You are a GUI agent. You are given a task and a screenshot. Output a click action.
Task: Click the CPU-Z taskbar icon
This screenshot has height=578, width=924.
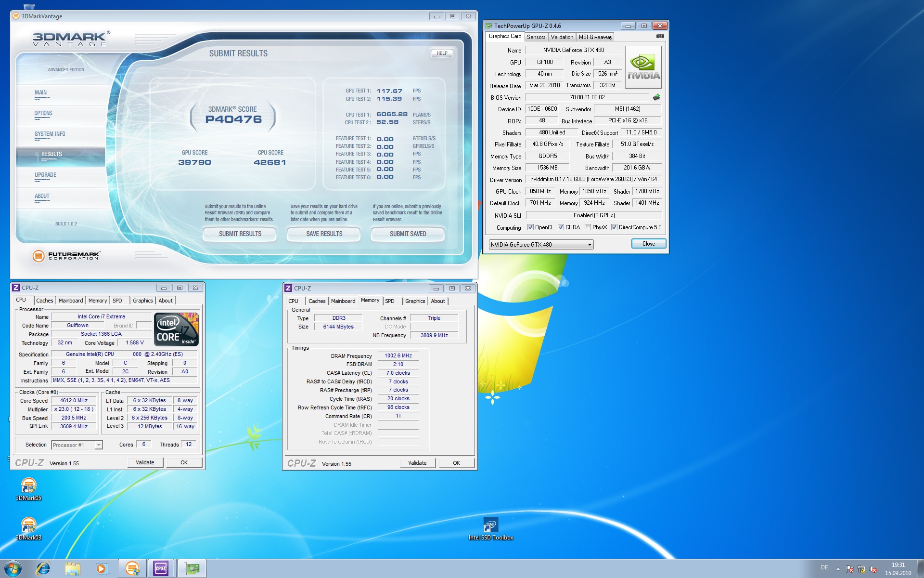[161, 568]
